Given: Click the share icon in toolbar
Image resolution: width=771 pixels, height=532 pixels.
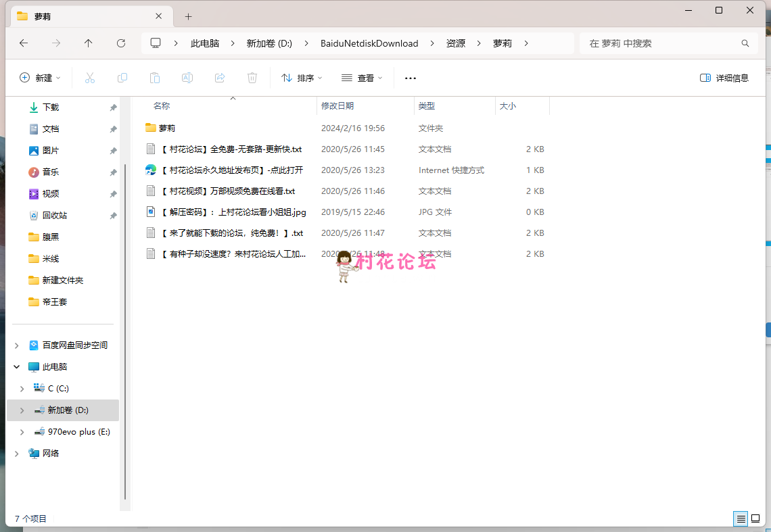Looking at the screenshot, I should [x=220, y=78].
